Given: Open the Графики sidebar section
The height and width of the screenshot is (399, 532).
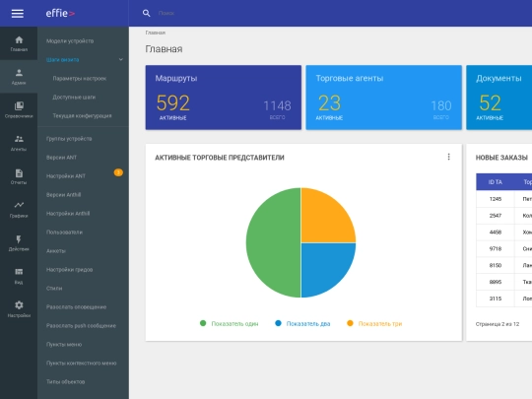Looking at the screenshot, I should 19,210.
